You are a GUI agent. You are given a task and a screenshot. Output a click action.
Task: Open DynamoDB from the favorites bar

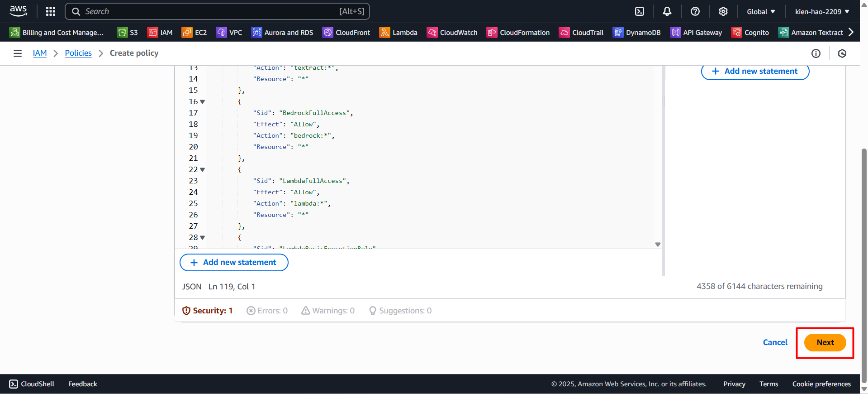pyautogui.click(x=637, y=33)
